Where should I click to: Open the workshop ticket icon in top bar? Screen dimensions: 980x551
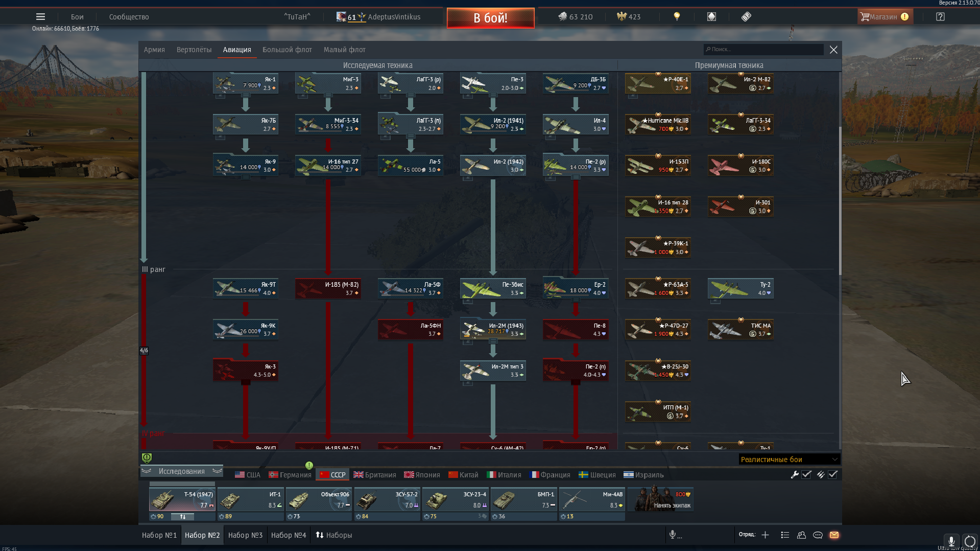[746, 17]
